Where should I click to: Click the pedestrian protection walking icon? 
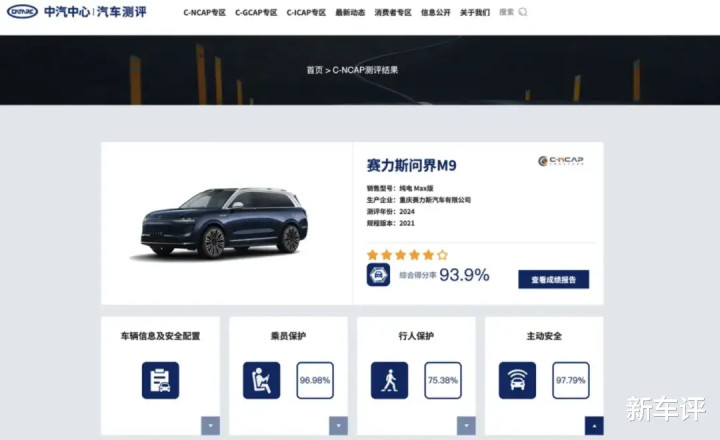click(x=389, y=380)
